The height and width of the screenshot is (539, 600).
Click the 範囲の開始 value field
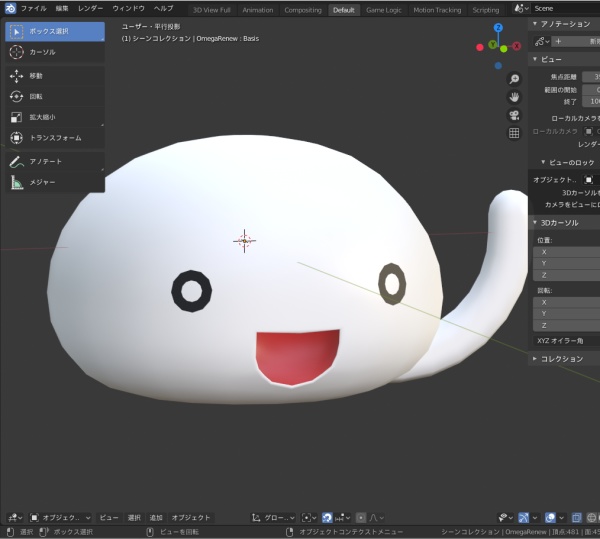[x=591, y=90]
